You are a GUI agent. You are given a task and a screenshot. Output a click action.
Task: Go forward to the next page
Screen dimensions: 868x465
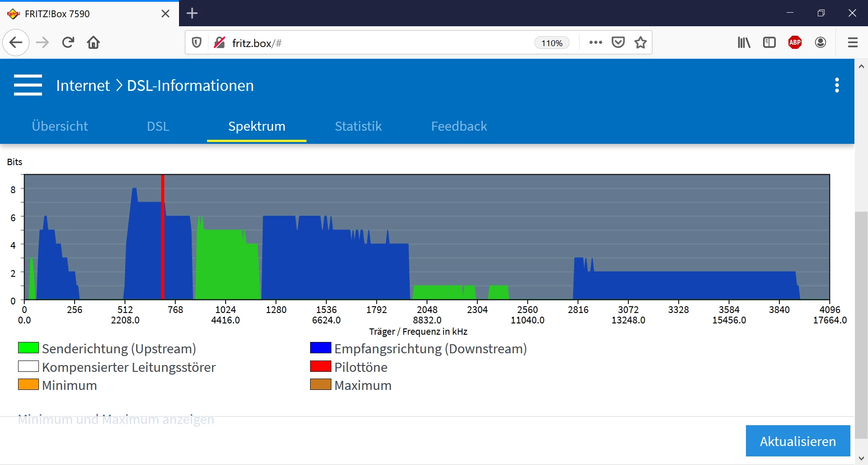tap(42, 43)
